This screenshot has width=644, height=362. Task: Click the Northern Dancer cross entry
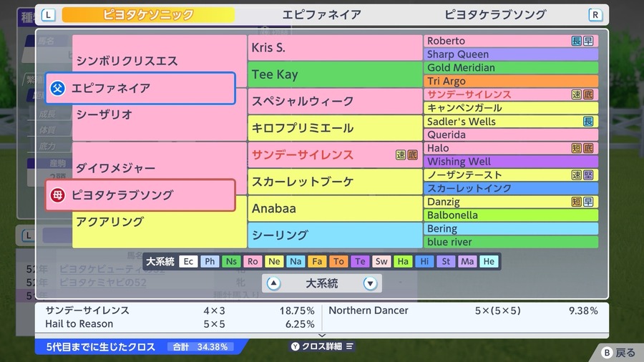pos(463,310)
